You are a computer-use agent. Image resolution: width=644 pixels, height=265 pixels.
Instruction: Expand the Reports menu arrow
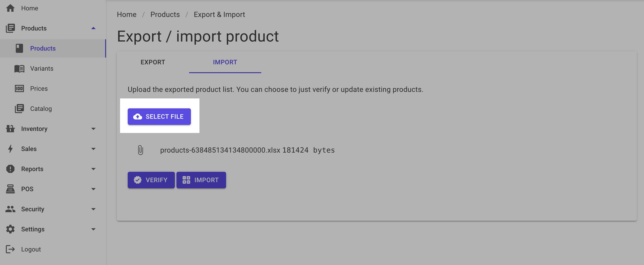93,169
